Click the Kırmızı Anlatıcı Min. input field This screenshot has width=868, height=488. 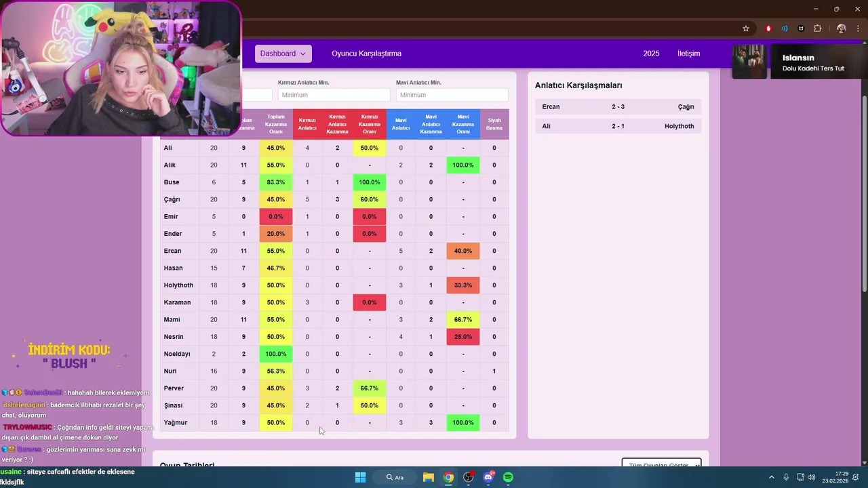[334, 95]
